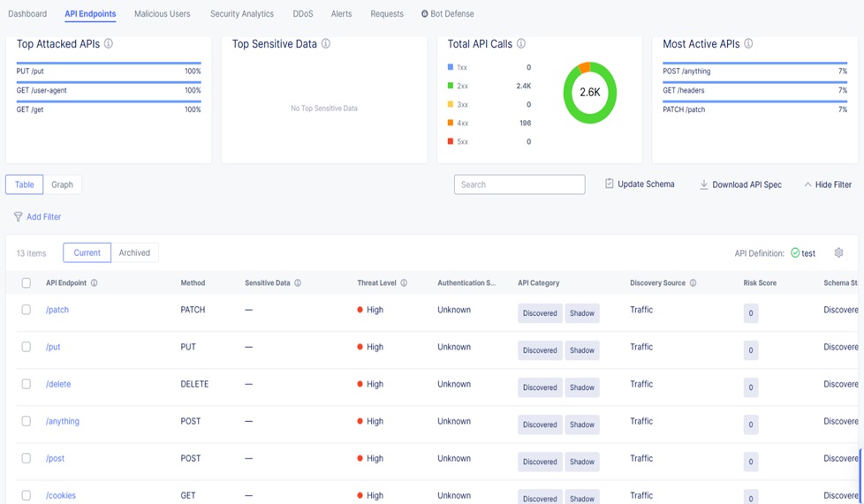Open the Malicious Users tab

[x=162, y=14]
